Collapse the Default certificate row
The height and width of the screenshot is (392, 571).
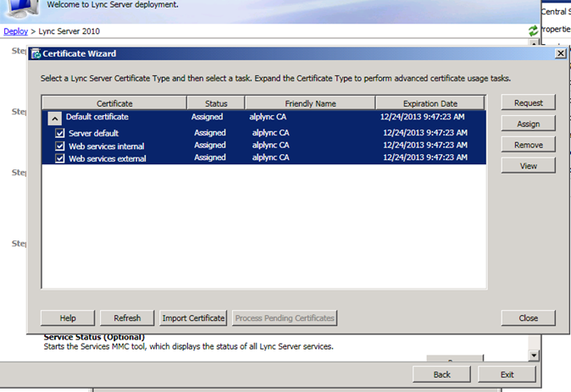[54, 119]
